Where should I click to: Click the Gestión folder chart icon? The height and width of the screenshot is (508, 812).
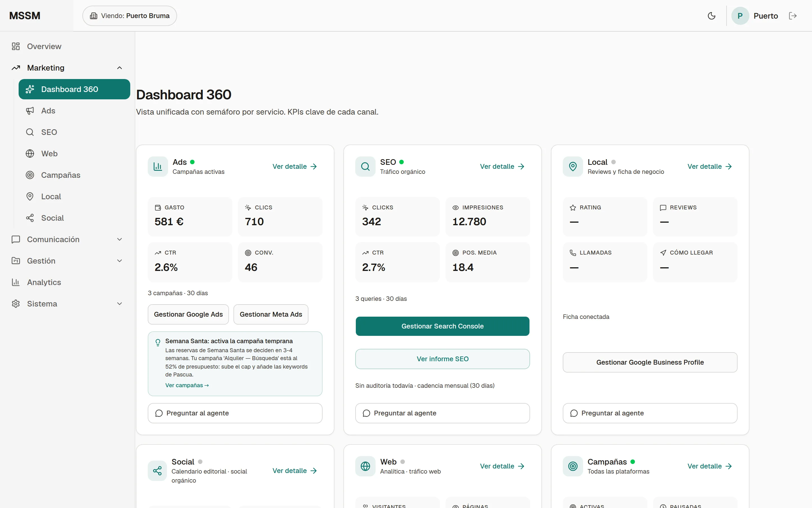(x=16, y=261)
